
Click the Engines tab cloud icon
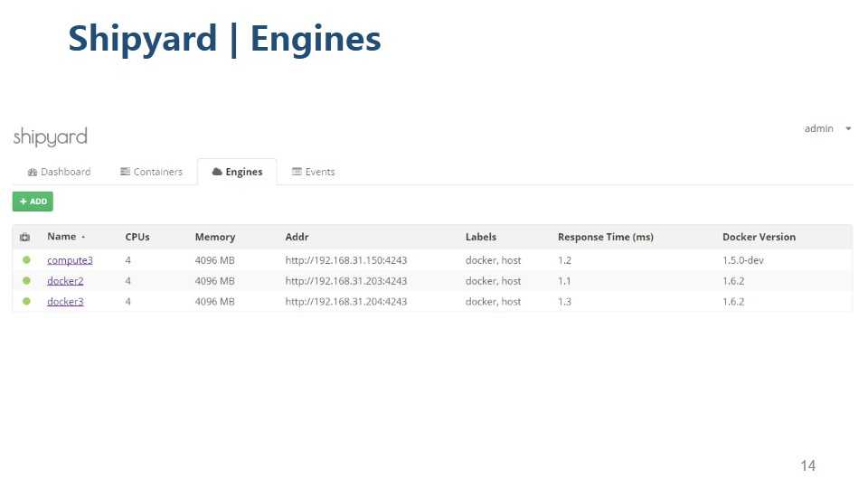[x=217, y=172]
